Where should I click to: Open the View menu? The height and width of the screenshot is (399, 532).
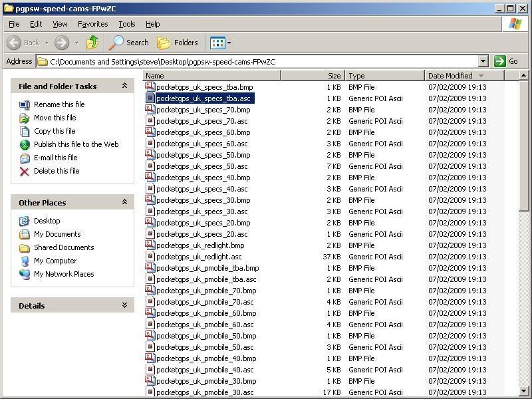coord(60,24)
